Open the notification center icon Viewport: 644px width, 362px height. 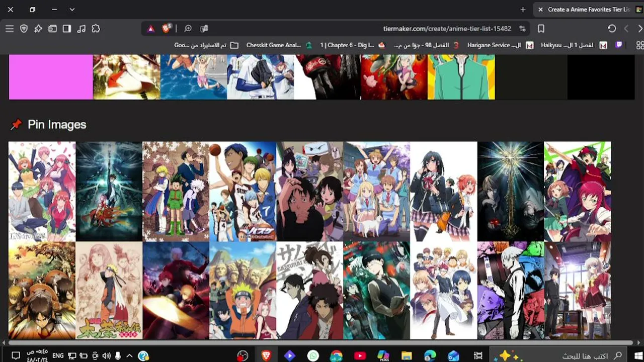coord(16,355)
